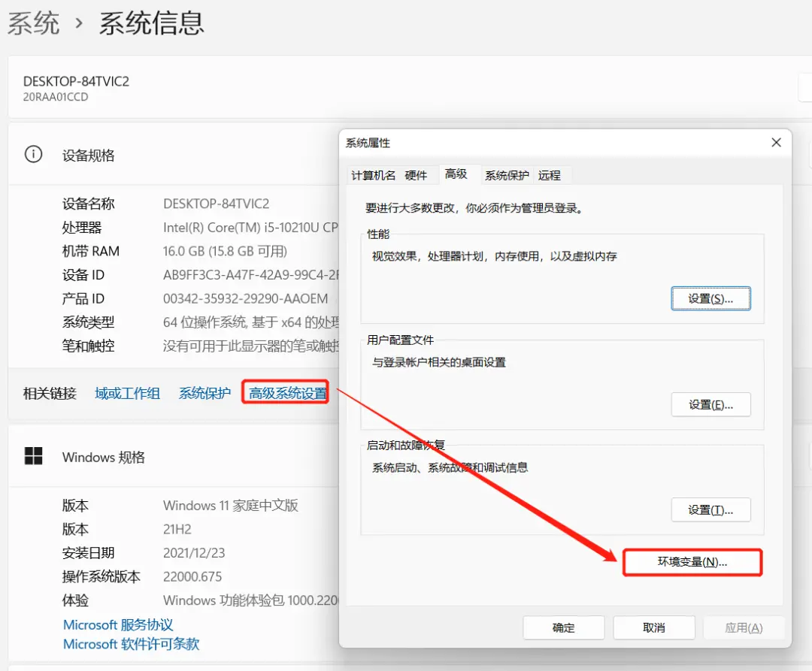Click the administrator login notice text
The width and height of the screenshot is (812, 671).
pyautogui.click(x=475, y=208)
